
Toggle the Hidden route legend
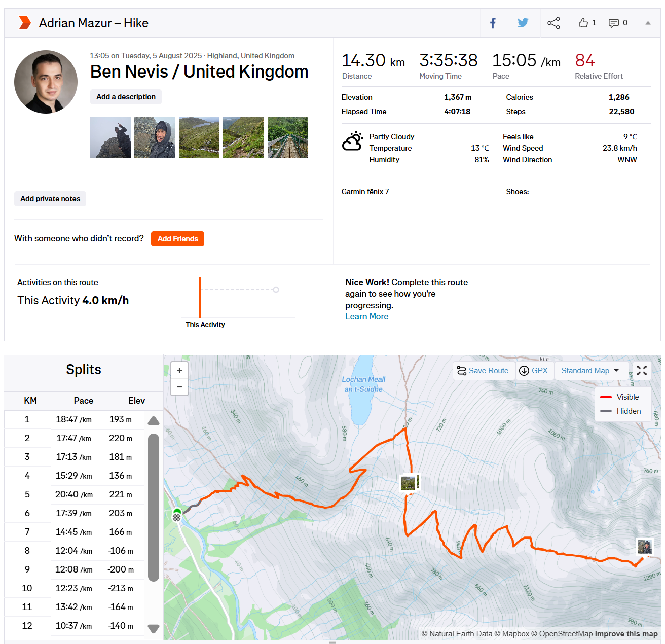(x=620, y=411)
